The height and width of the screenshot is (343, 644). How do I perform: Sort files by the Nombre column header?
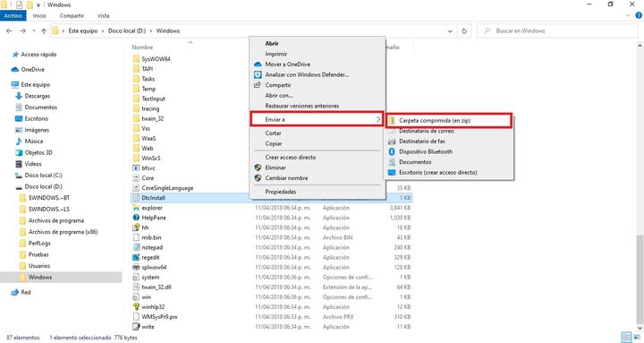(x=142, y=47)
